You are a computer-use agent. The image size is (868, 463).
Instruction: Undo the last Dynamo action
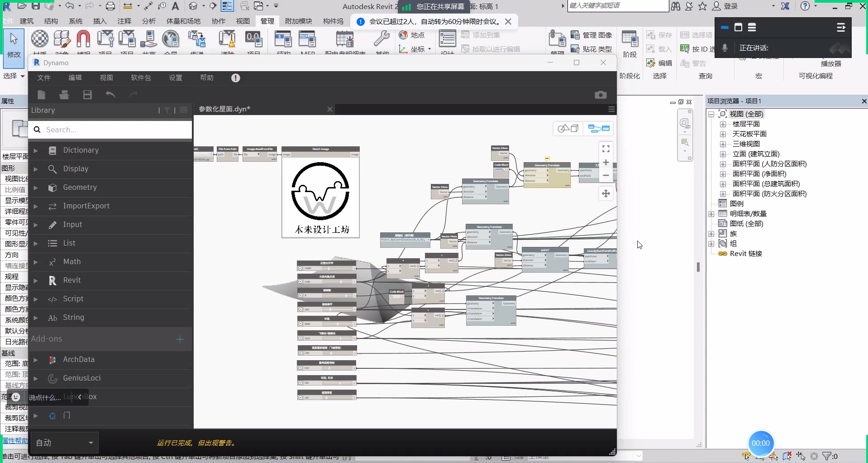110,95
